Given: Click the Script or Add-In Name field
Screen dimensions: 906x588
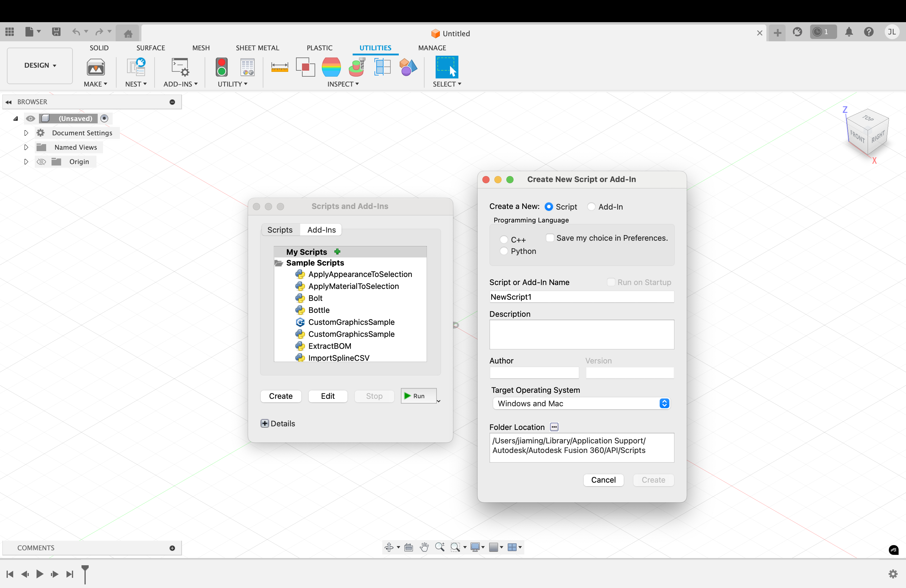Looking at the screenshot, I should 582,297.
